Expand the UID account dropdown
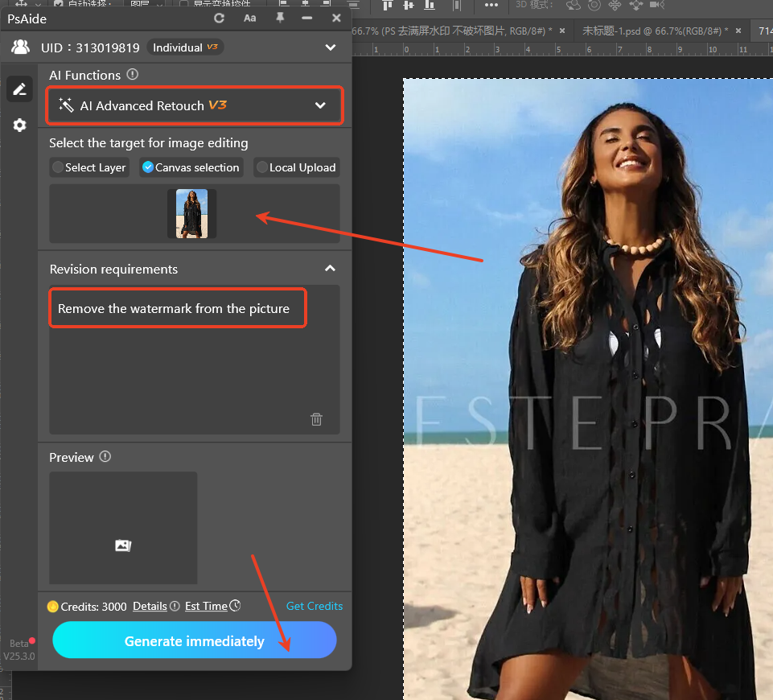773x700 pixels. click(330, 47)
